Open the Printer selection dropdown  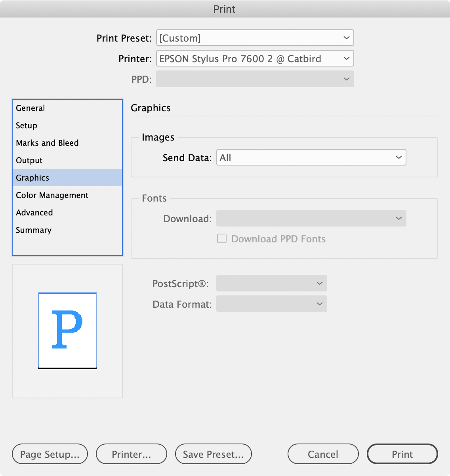(255, 58)
